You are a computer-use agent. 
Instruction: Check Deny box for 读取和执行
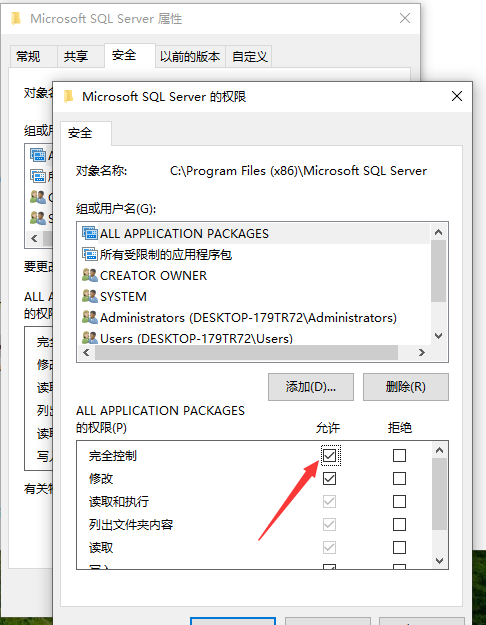(x=399, y=501)
